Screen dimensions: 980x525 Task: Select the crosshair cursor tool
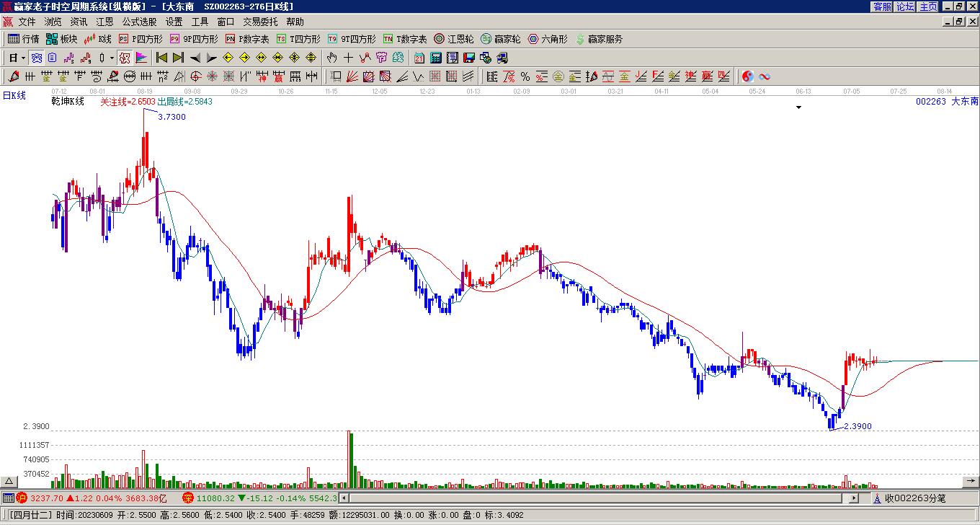coord(348,58)
